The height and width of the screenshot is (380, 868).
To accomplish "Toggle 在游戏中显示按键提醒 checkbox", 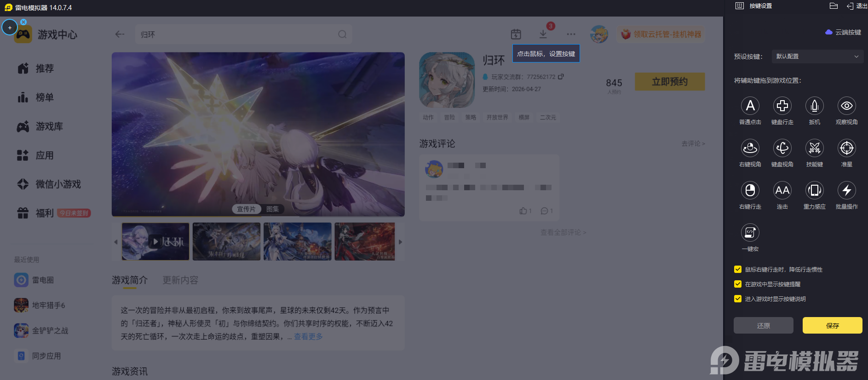I will tap(738, 284).
